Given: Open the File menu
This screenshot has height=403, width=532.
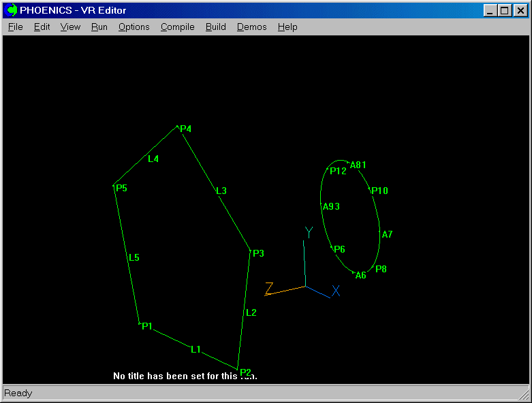Looking at the screenshot, I should [15, 27].
